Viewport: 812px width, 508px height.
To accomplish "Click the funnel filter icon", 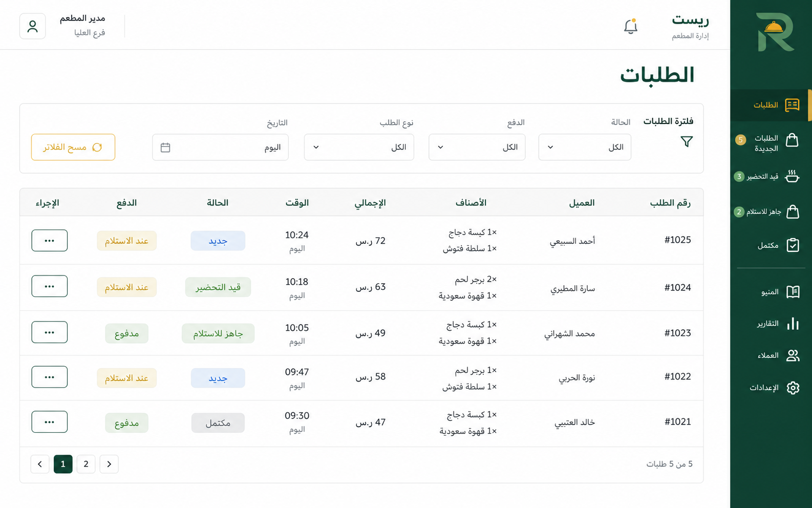I will coord(687,141).
